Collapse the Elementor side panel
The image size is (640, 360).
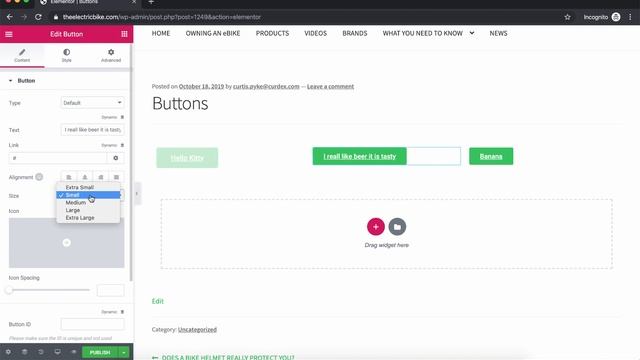point(137,193)
